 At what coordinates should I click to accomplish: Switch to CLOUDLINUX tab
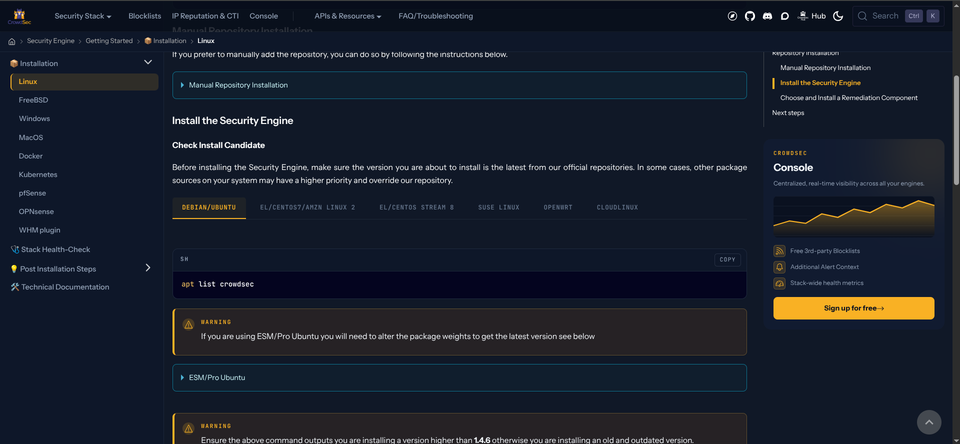(617, 208)
